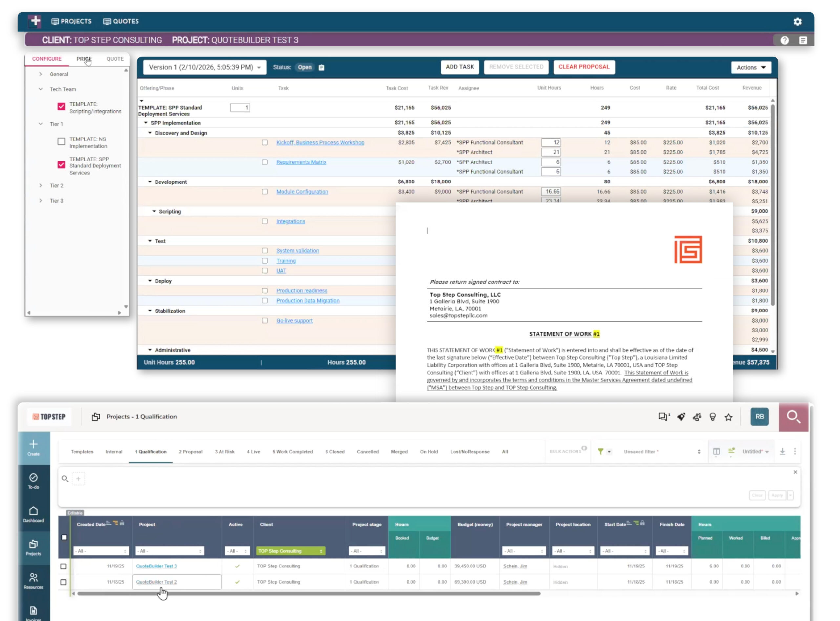
Task: Click the star favorites icon
Action: click(x=728, y=417)
